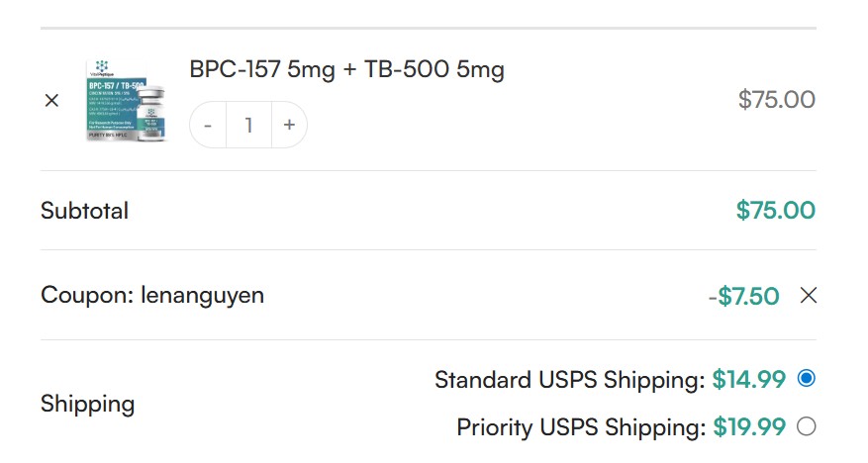
Task: Click the green $75.00 subtotal amount
Action: coord(775,211)
